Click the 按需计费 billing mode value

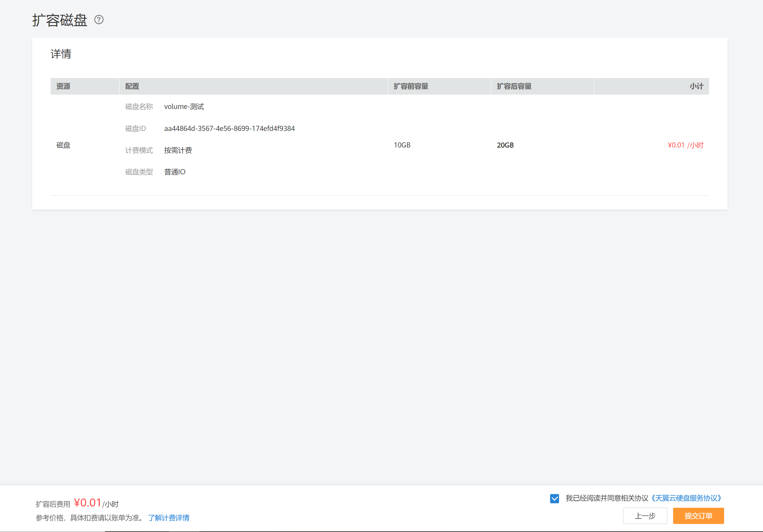coord(178,150)
